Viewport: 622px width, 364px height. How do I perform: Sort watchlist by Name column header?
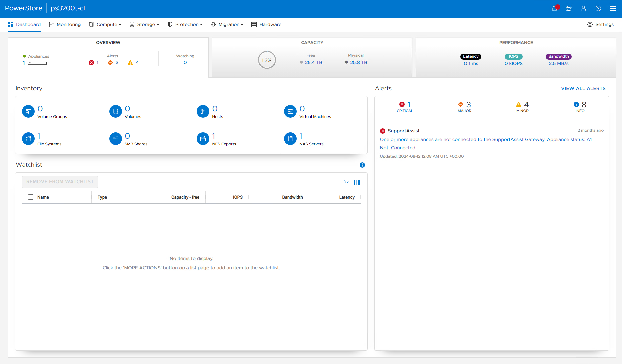43,197
